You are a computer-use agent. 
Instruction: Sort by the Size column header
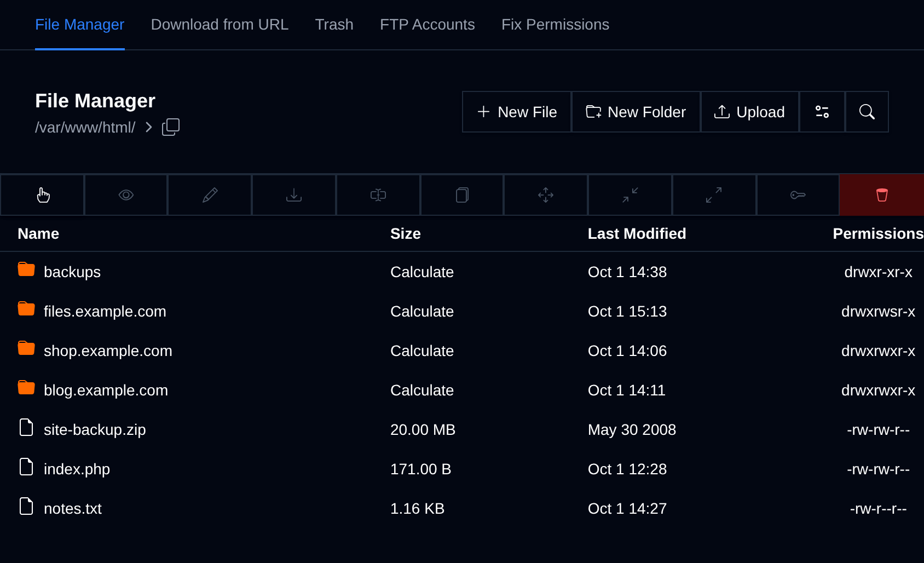click(x=406, y=234)
